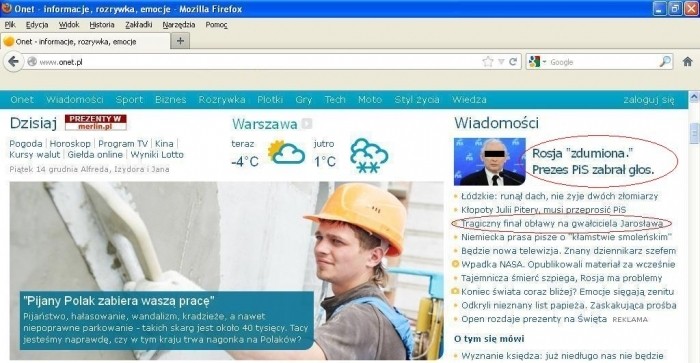Select the Onet browser tab
The width and height of the screenshot is (700, 363).
85,41
